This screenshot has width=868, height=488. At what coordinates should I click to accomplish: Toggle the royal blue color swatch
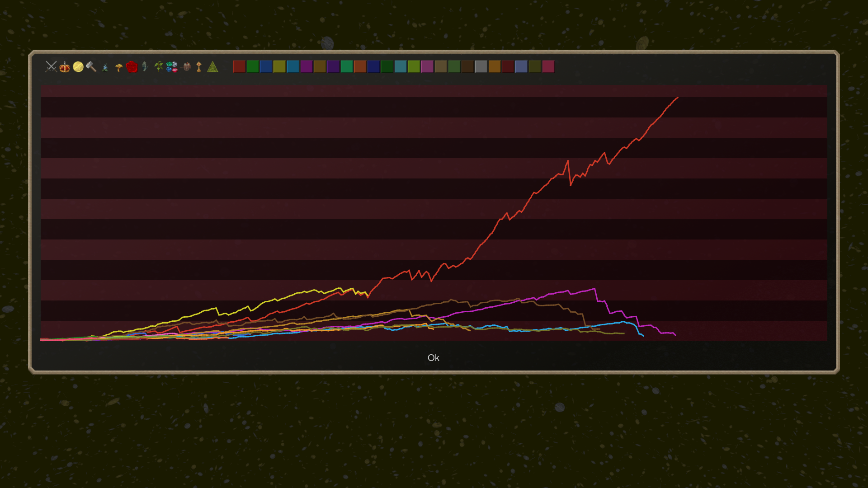(266, 66)
